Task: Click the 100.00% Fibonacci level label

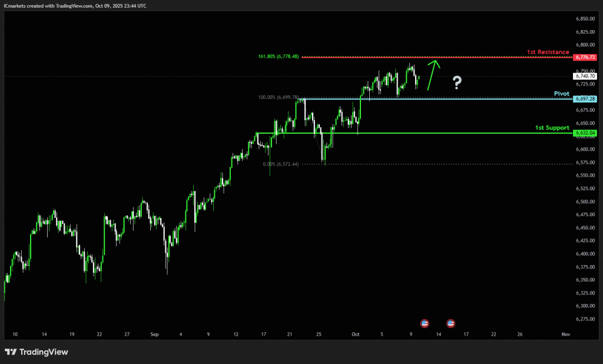Action: coord(278,97)
